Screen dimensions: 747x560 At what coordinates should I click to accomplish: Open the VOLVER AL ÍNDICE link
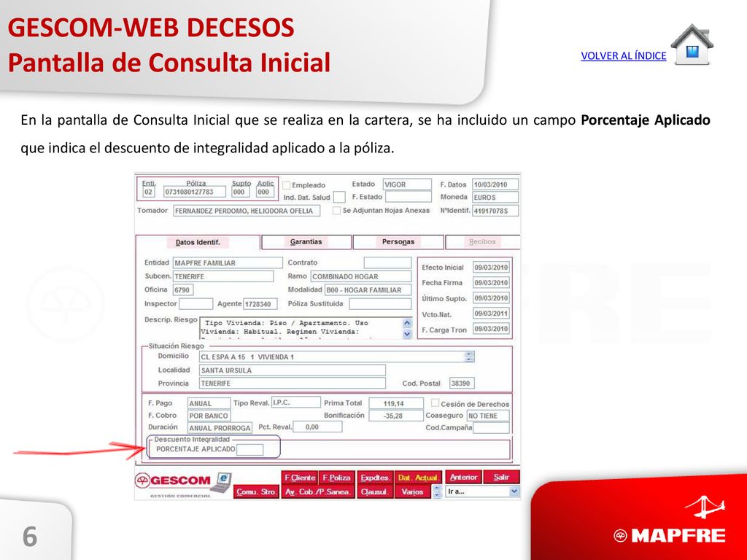point(623,55)
